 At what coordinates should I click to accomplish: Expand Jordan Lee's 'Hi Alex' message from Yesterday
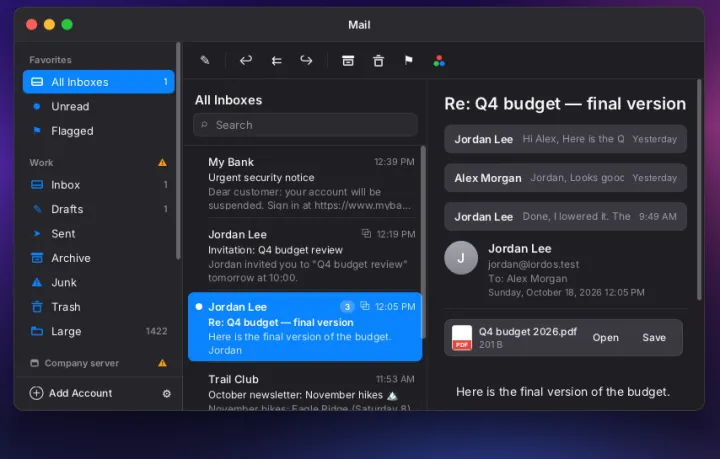point(565,139)
